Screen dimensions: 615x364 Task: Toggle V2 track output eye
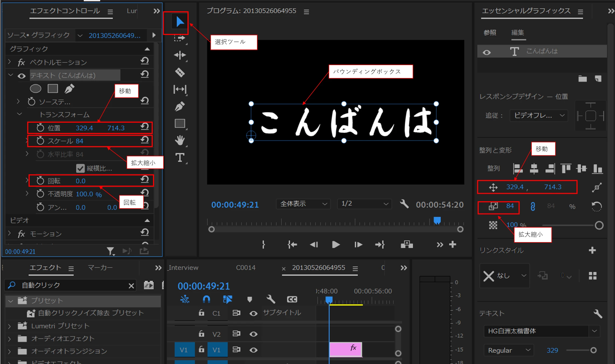click(253, 334)
